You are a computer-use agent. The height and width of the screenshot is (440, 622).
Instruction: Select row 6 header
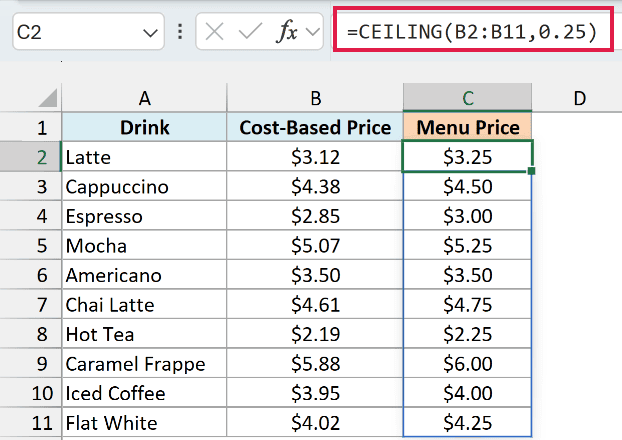[x=31, y=275]
